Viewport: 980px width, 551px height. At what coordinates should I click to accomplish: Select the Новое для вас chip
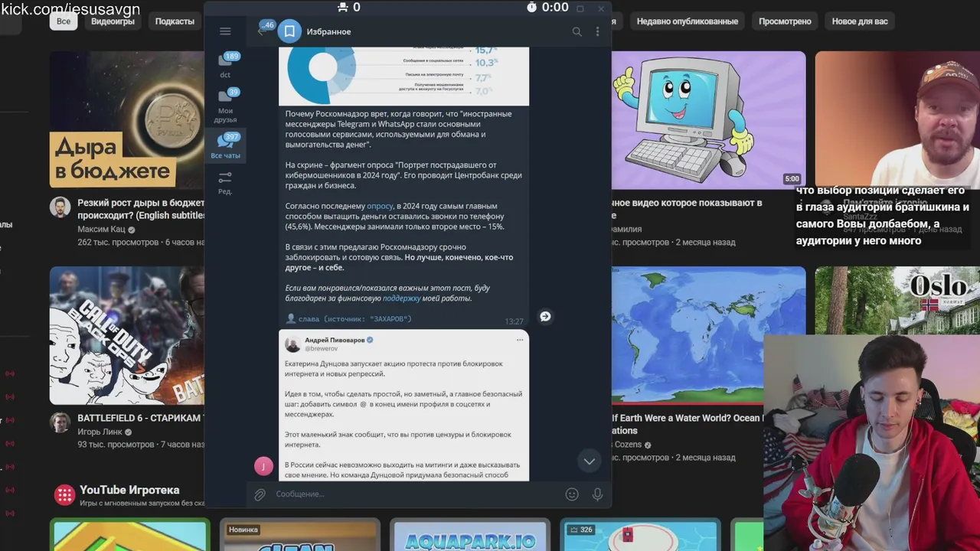pos(860,21)
